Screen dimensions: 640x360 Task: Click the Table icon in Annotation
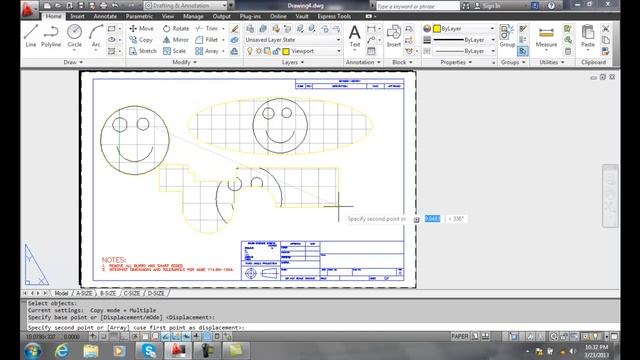[x=371, y=51]
